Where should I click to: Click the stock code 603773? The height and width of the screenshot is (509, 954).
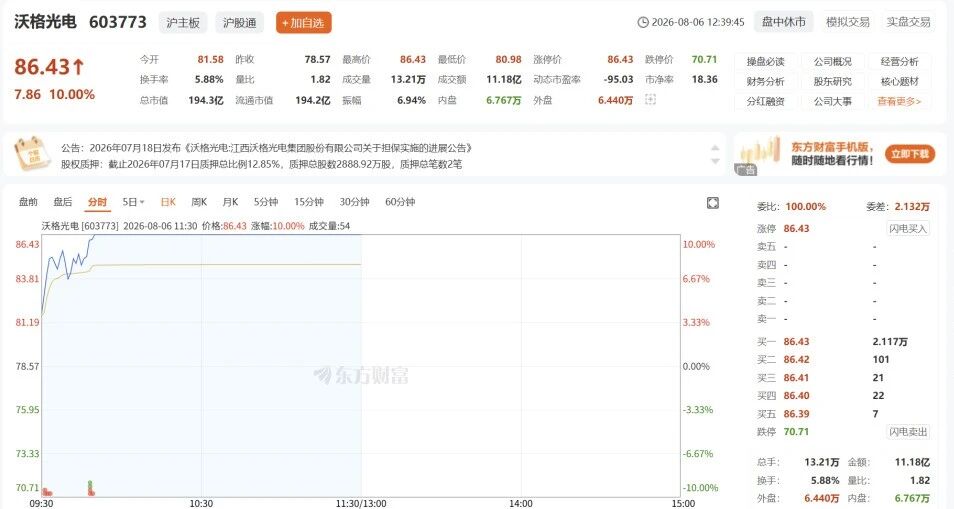click(x=118, y=22)
